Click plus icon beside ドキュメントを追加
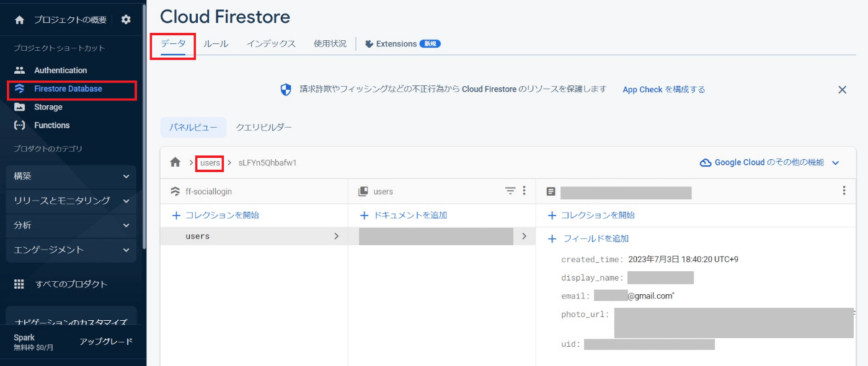 (x=365, y=216)
